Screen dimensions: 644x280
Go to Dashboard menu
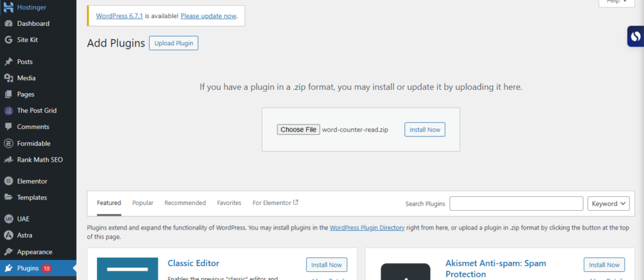[33, 23]
